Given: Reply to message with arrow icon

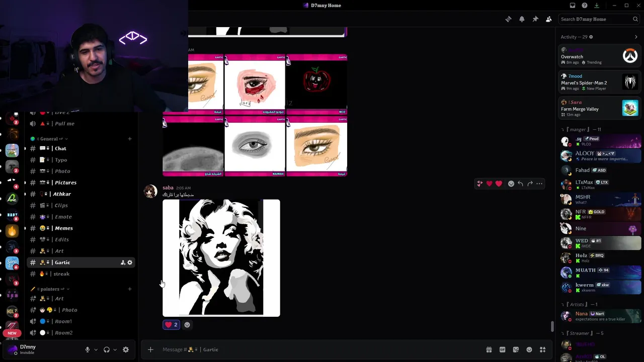Looking at the screenshot, I should click(x=520, y=184).
